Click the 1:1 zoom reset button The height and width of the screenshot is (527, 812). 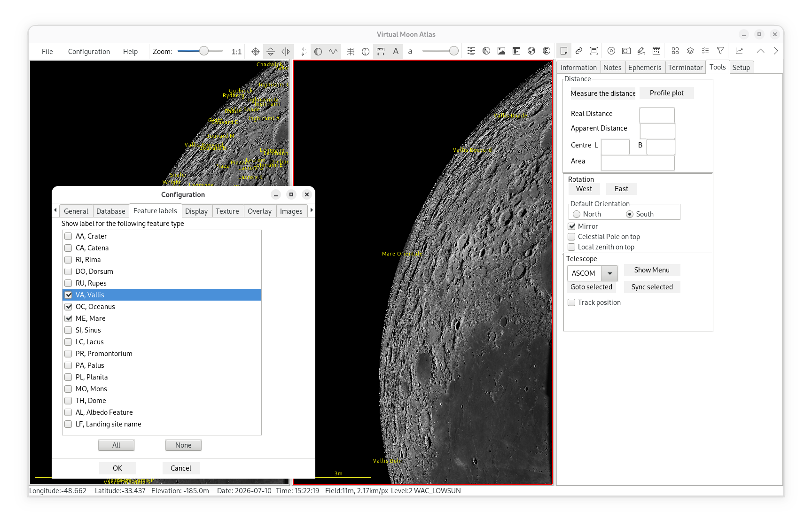236,52
